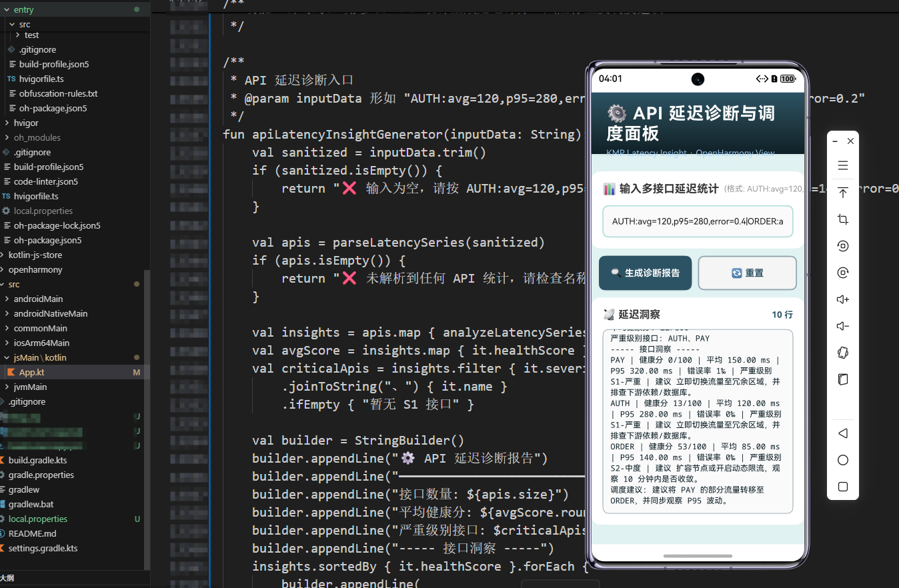Increase emulator volume
This screenshot has height=588, width=899.
(843, 299)
